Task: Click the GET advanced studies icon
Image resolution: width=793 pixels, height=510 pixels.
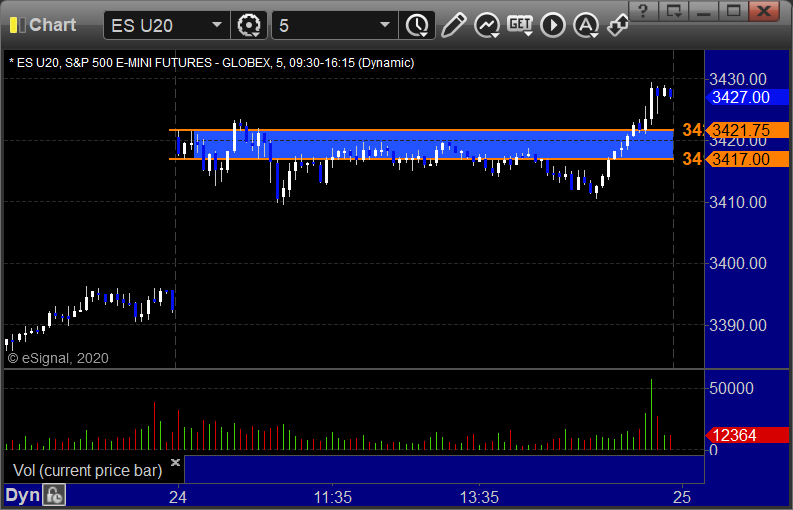Action: tap(520, 25)
